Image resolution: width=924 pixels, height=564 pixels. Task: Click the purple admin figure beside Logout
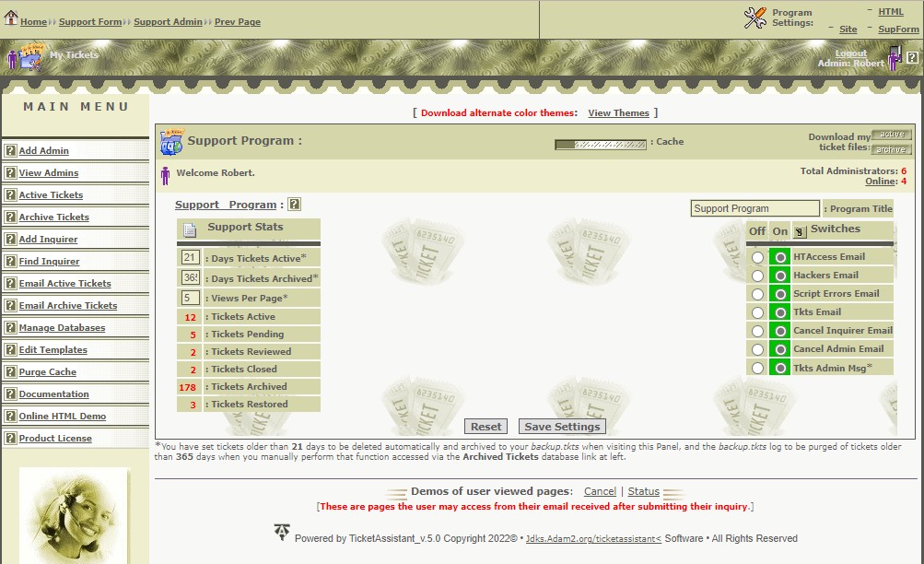892,59
